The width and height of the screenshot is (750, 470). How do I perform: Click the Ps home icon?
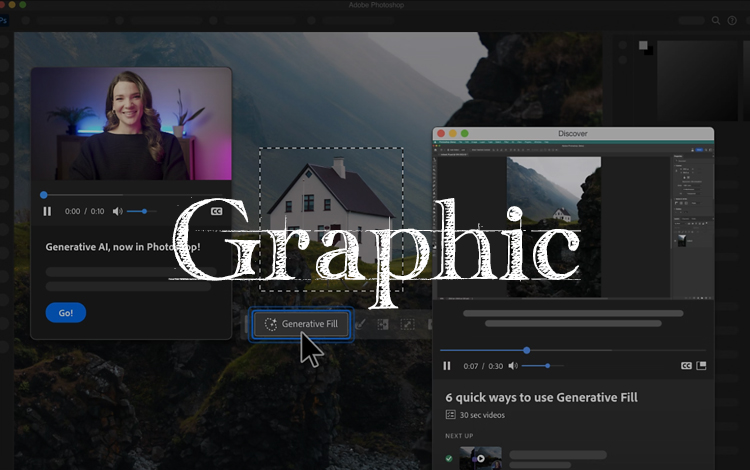(x=3, y=21)
